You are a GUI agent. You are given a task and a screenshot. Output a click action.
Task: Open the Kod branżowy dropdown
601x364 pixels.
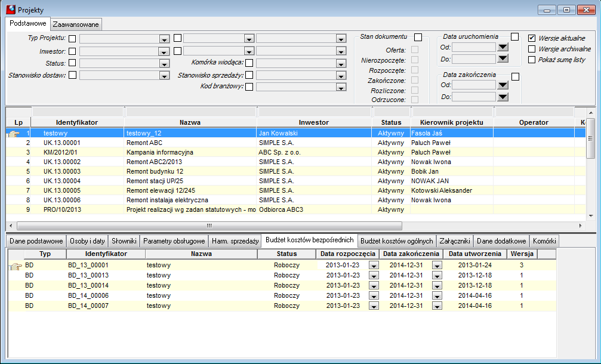pos(341,87)
